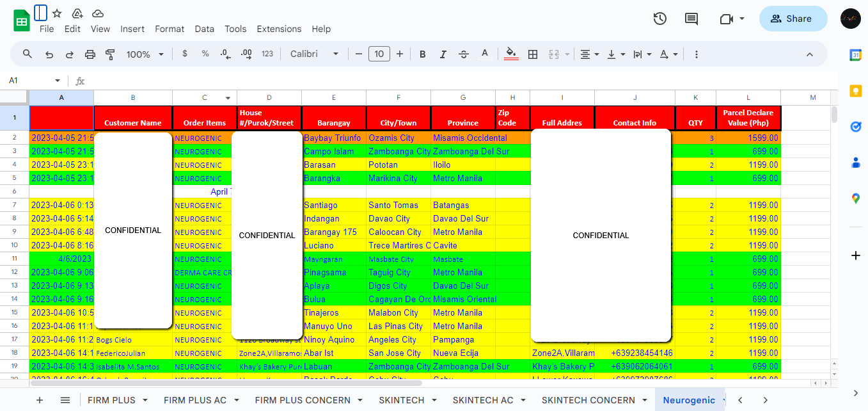Open comments history icon
Screen dimensions: 868x411
pyautogui.click(x=691, y=19)
